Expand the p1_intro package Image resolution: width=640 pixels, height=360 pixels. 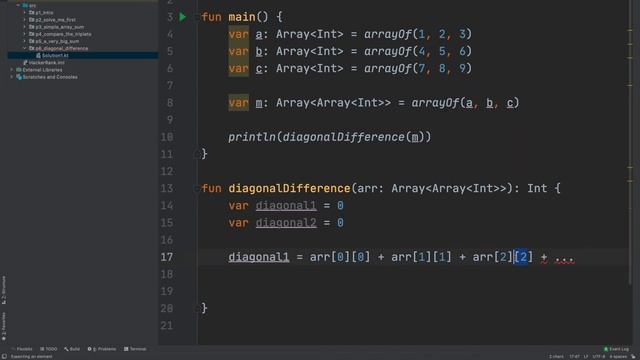(x=24, y=13)
